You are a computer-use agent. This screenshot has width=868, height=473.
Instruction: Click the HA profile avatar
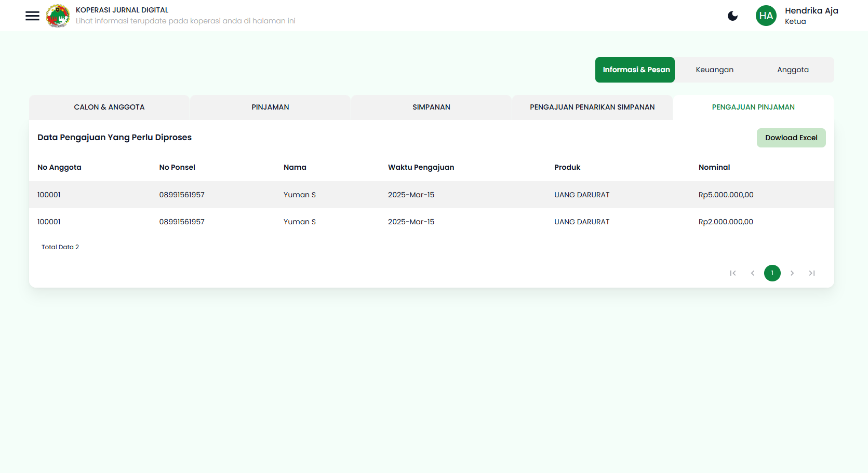coord(766,16)
